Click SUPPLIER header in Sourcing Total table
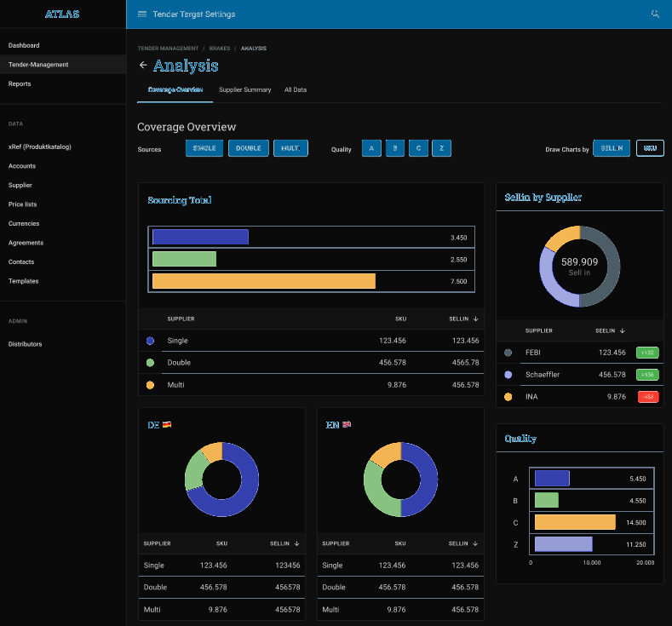The height and width of the screenshot is (626, 672). pos(181,319)
